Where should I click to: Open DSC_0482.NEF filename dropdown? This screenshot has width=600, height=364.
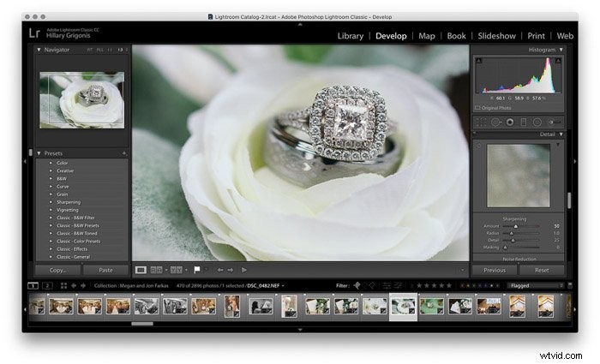coord(283,286)
